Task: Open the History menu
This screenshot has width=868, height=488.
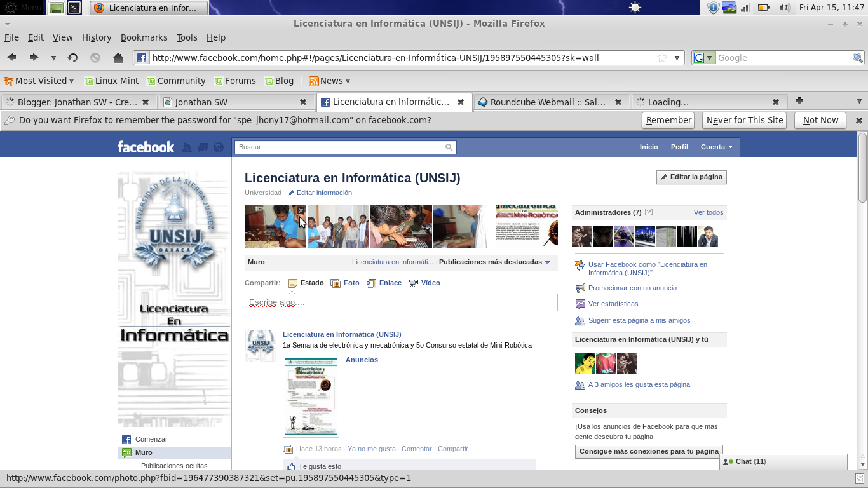Action: [97, 37]
